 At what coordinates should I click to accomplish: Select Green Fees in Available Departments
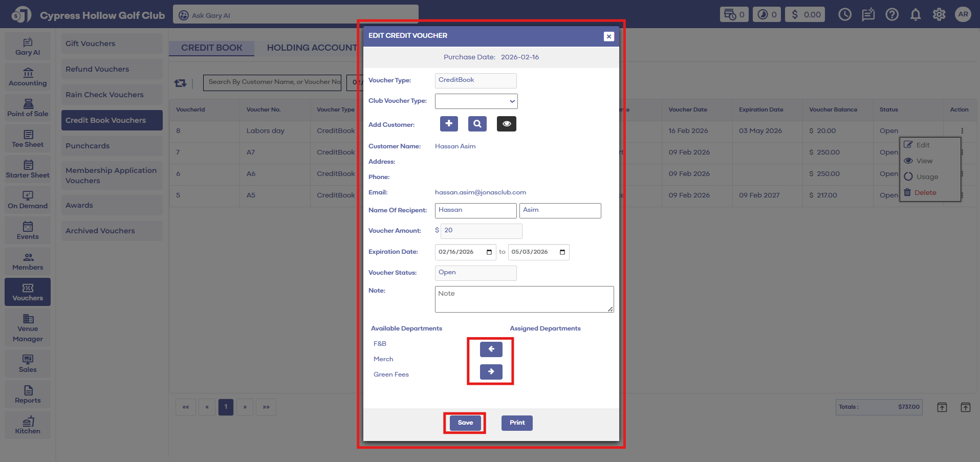391,375
